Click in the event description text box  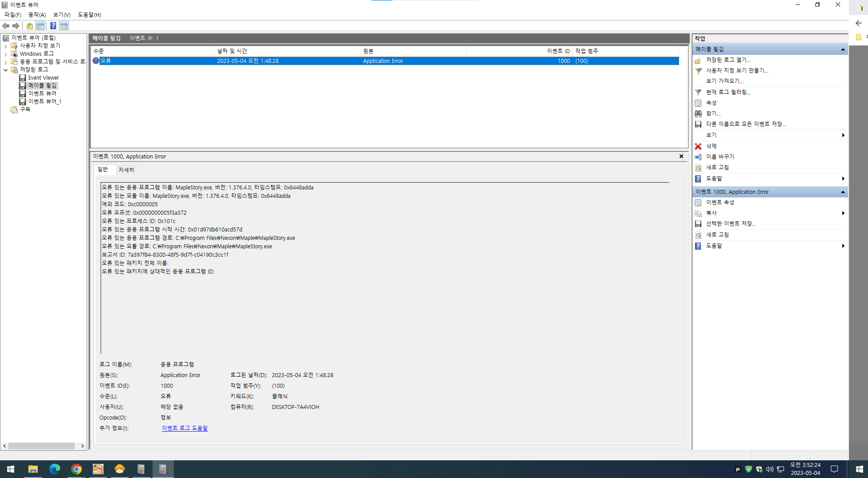click(x=385, y=268)
